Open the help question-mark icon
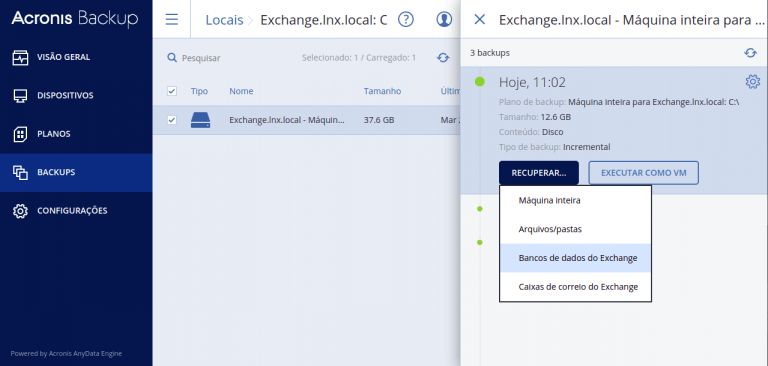This screenshot has width=768, height=366. click(x=406, y=20)
